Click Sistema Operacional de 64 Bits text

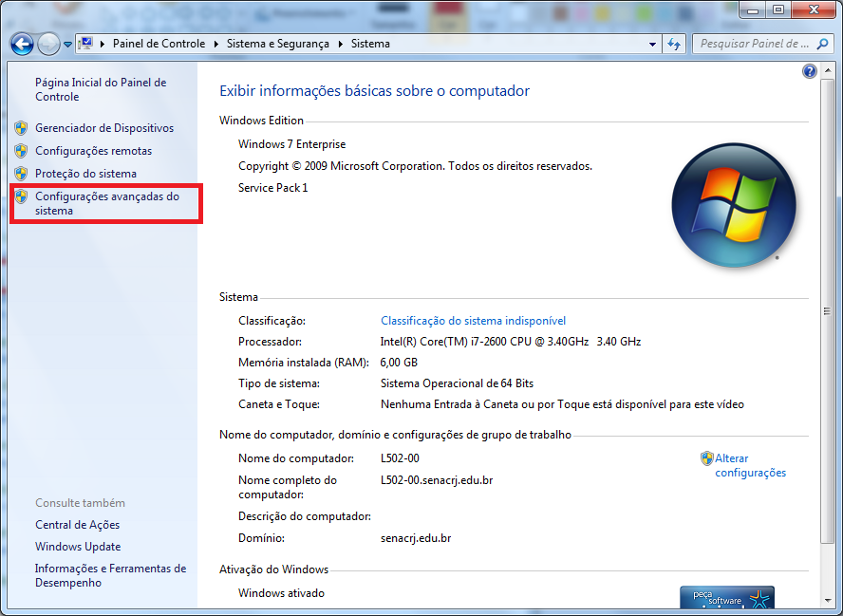[457, 383]
